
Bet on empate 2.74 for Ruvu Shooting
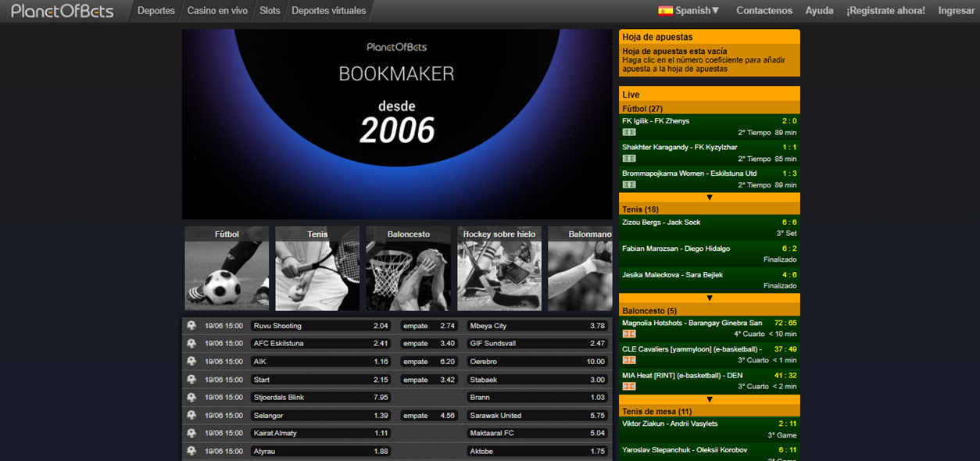pyautogui.click(x=429, y=326)
